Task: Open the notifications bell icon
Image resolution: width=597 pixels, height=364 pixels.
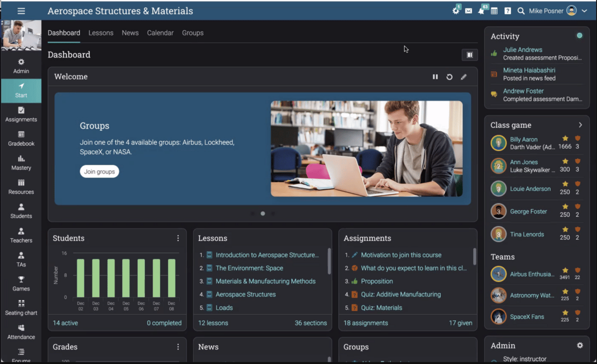Action: [481, 11]
